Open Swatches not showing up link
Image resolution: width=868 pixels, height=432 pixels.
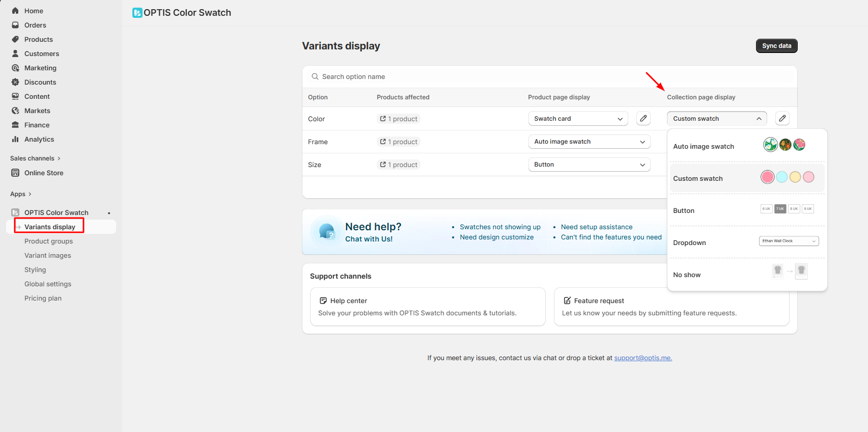500,227
